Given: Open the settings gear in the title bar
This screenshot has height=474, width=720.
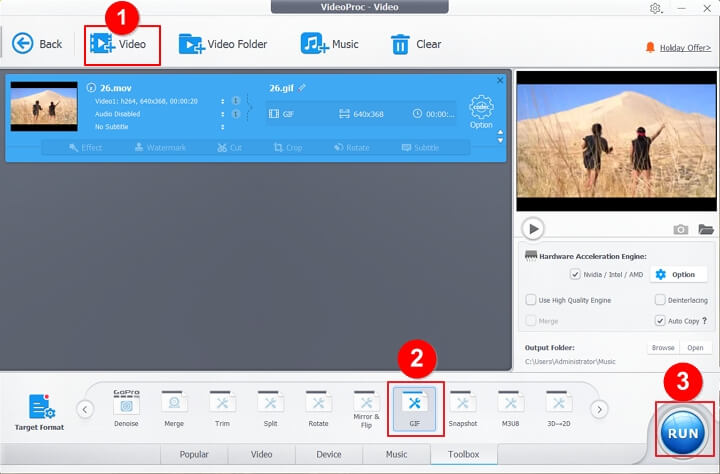Looking at the screenshot, I should (655, 8).
